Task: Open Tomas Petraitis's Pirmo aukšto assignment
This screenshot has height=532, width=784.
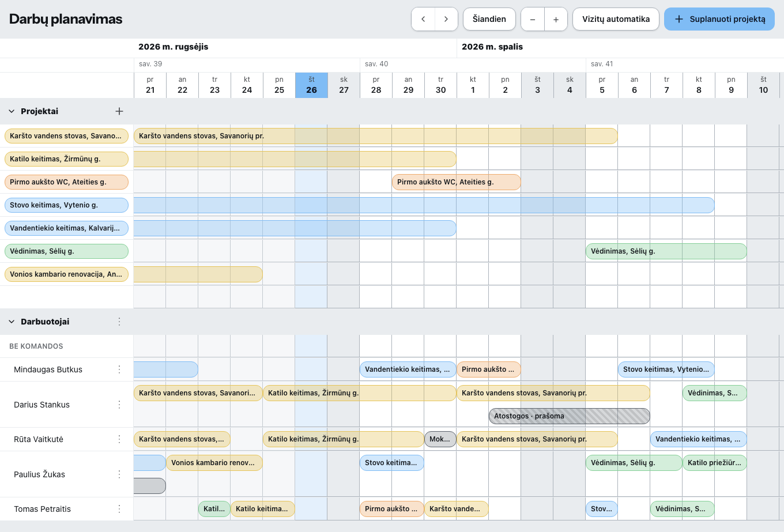Action: point(392,509)
